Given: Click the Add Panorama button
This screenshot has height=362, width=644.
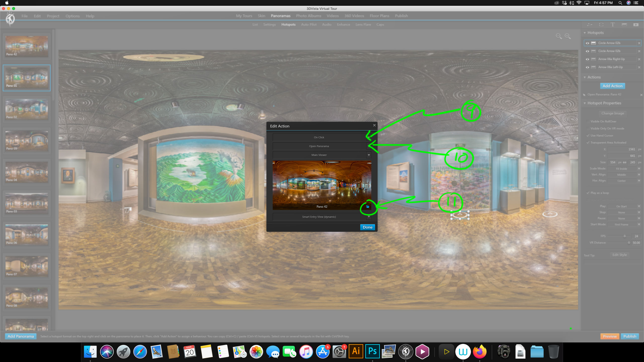Looking at the screenshot, I should click(21, 336).
